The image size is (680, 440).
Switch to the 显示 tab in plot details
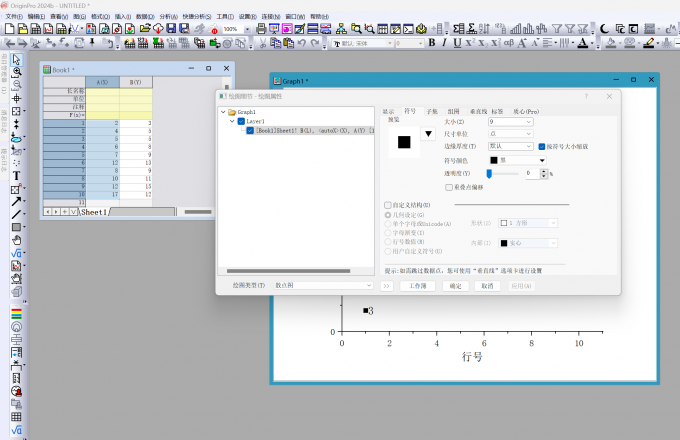click(x=388, y=111)
